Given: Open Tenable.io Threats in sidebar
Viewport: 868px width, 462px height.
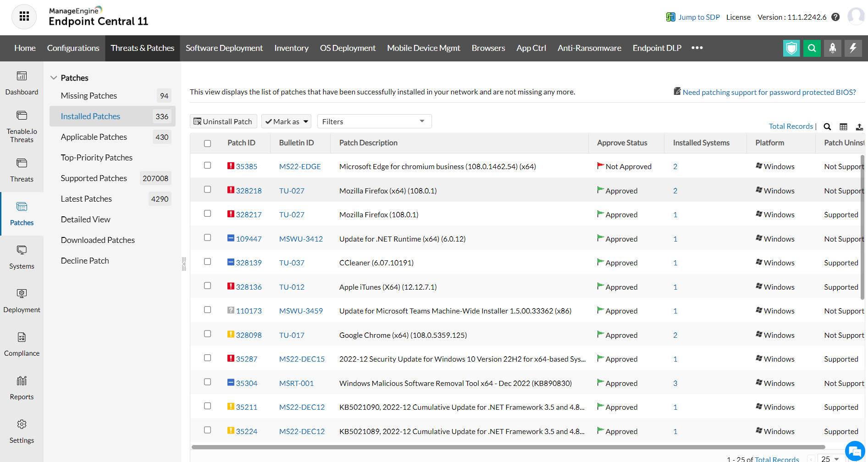Looking at the screenshot, I should coord(22,127).
